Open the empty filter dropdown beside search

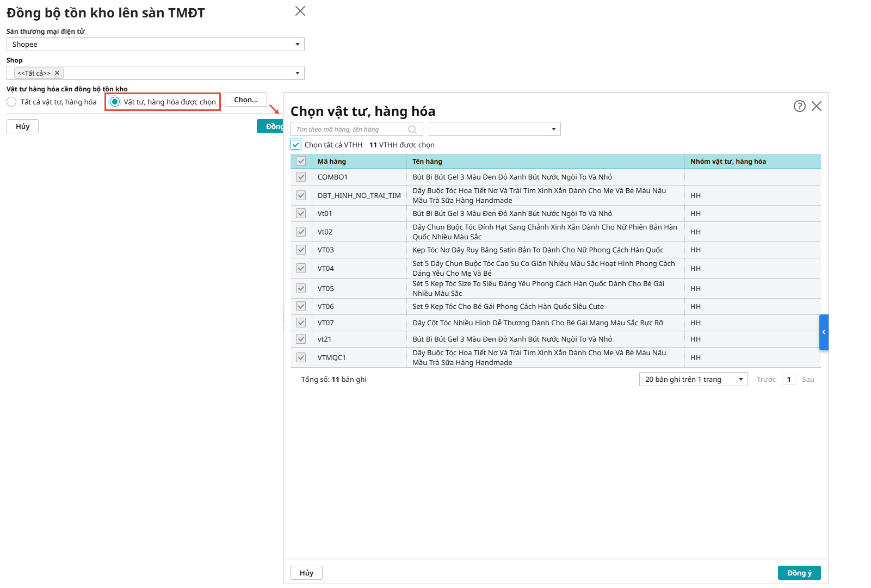point(494,129)
